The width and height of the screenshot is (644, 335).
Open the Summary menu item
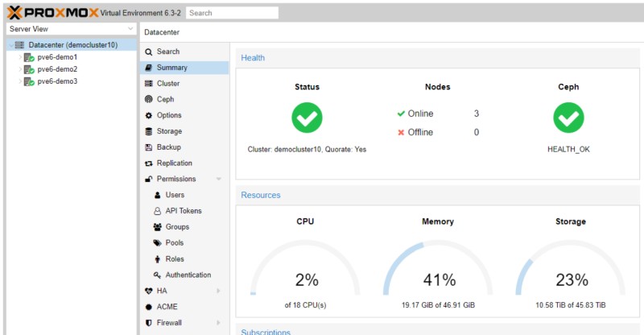184,68
